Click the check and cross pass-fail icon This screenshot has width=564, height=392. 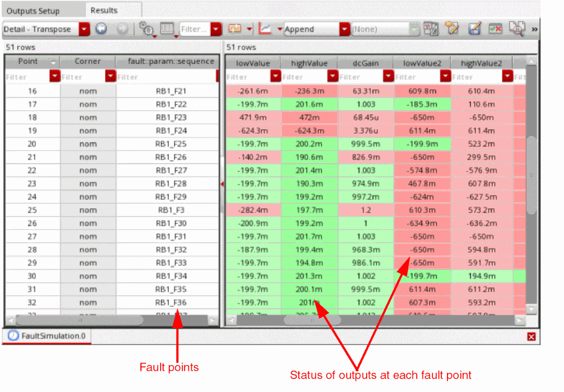pyautogui.click(x=495, y=29)
